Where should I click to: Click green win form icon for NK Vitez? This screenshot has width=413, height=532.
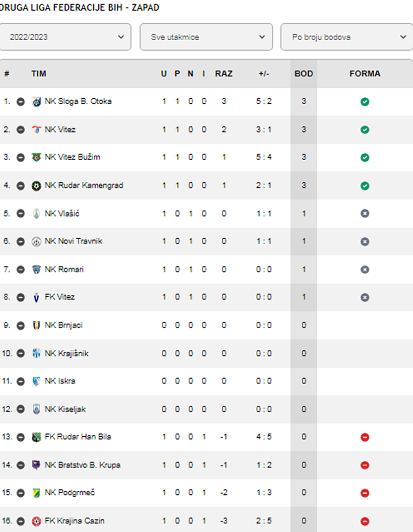tap(365, 129)
